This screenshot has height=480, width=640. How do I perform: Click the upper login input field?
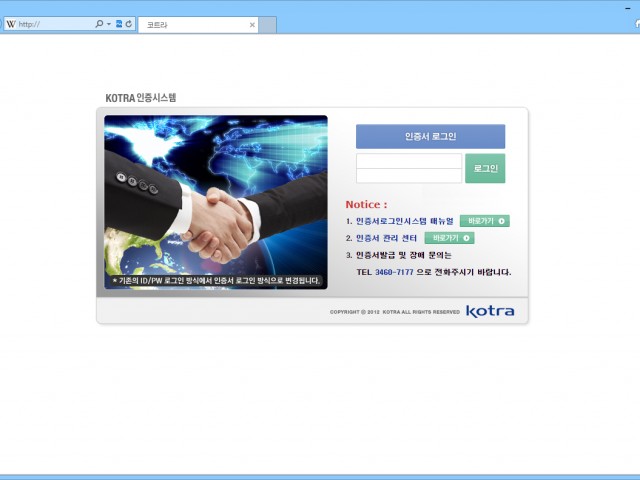pos(408,161)
